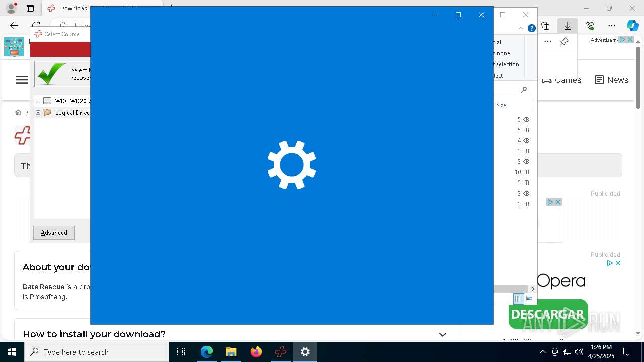Click the 10 KB size entry
This screenshot has height=362, width=644.
click(522, 172)
